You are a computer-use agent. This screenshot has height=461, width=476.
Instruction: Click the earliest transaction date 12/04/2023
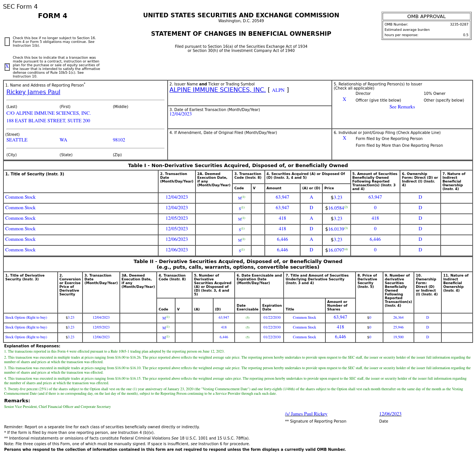click(x=180, y=114)
